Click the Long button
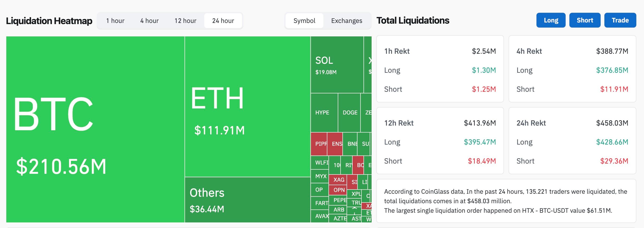This screenshot has width=644, height=228. [551, 20]
